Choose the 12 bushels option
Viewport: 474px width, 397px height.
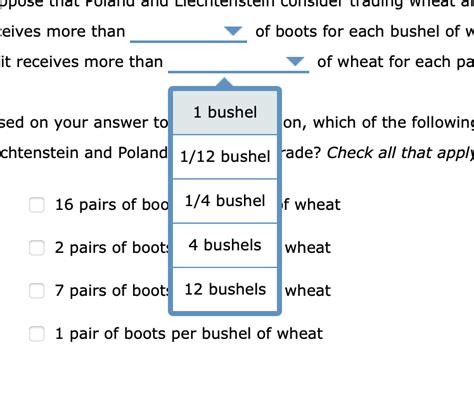(x=225, y=289)
